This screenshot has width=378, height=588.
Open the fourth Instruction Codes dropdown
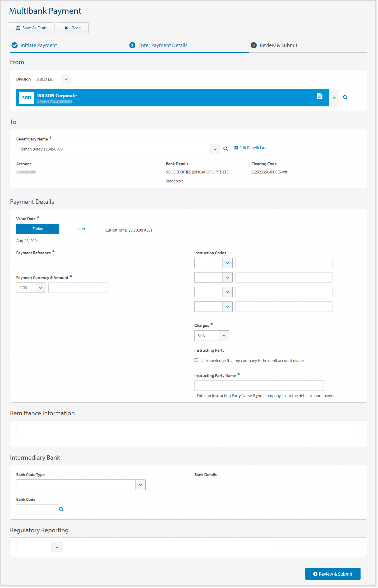[x=213, y=307]
